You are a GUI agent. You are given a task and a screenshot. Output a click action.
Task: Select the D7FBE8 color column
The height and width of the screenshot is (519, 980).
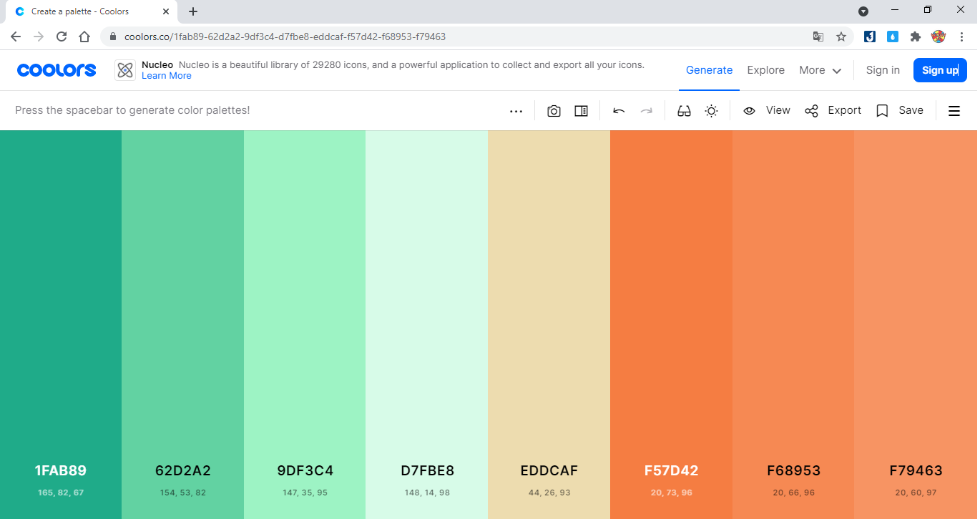point(427,325)
